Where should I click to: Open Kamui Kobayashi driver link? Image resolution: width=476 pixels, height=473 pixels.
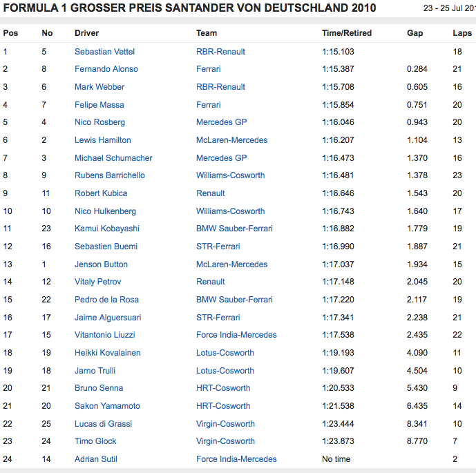106,229
